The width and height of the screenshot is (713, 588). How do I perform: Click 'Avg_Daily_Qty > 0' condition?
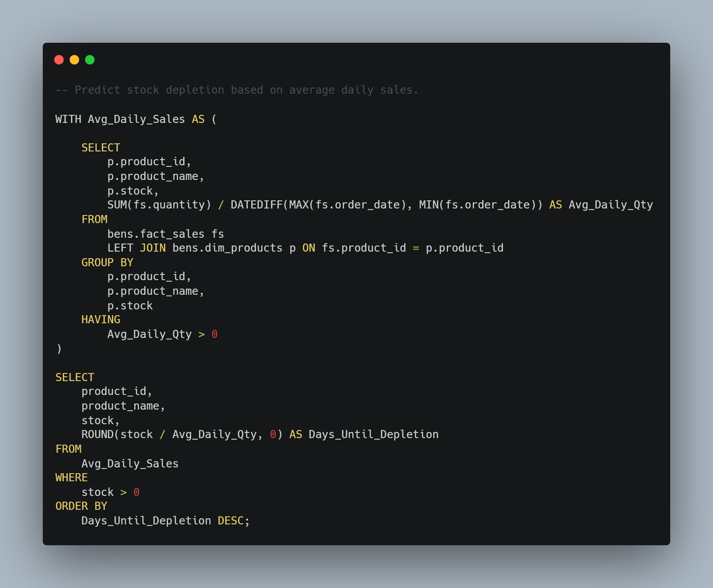(163, 334)
